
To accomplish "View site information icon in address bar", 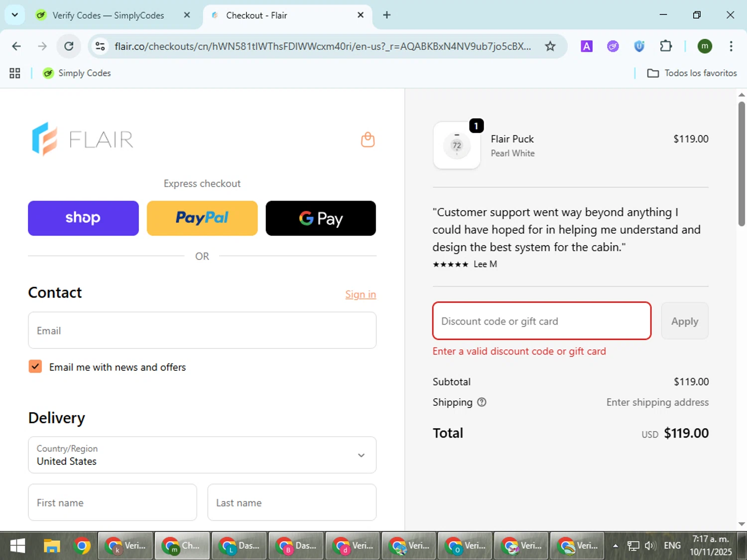I will (x=100, y=46).
